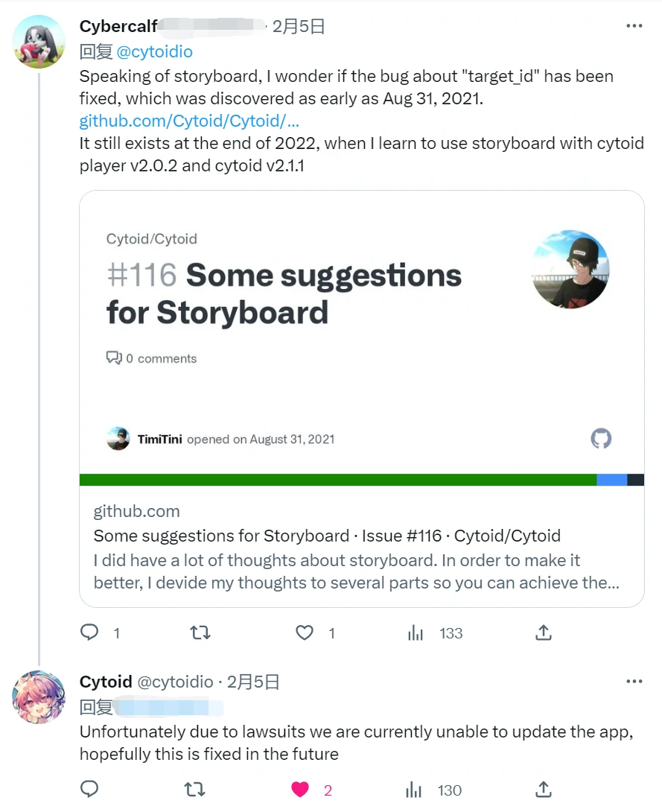This screenshot has width=662, height=812.
Task: View analytics showing 130 views
Action: (414, 790)
